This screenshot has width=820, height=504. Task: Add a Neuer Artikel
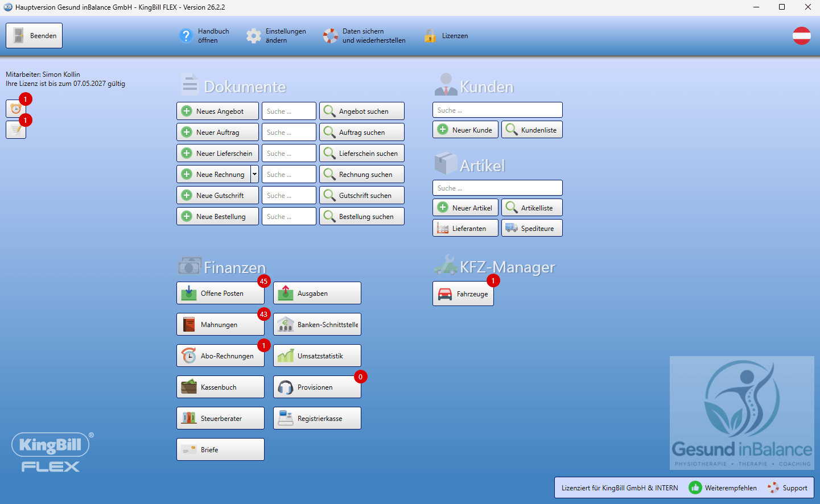click(x=465, y=208)
